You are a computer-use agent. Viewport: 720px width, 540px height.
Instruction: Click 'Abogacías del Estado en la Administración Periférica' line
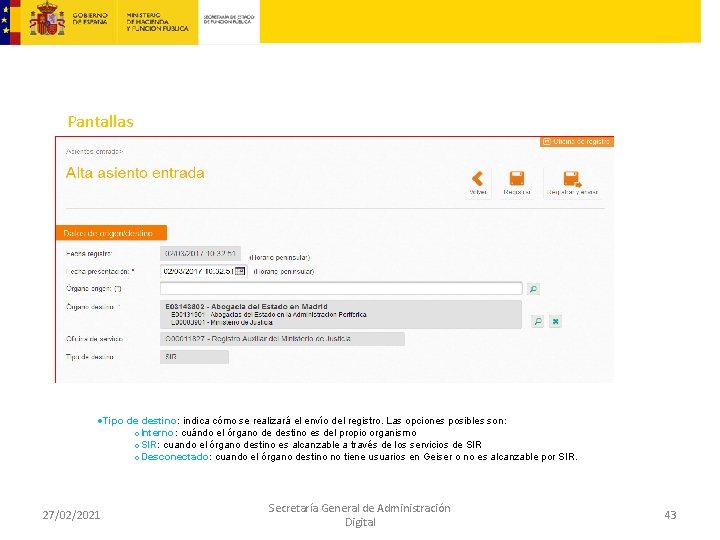288,315
